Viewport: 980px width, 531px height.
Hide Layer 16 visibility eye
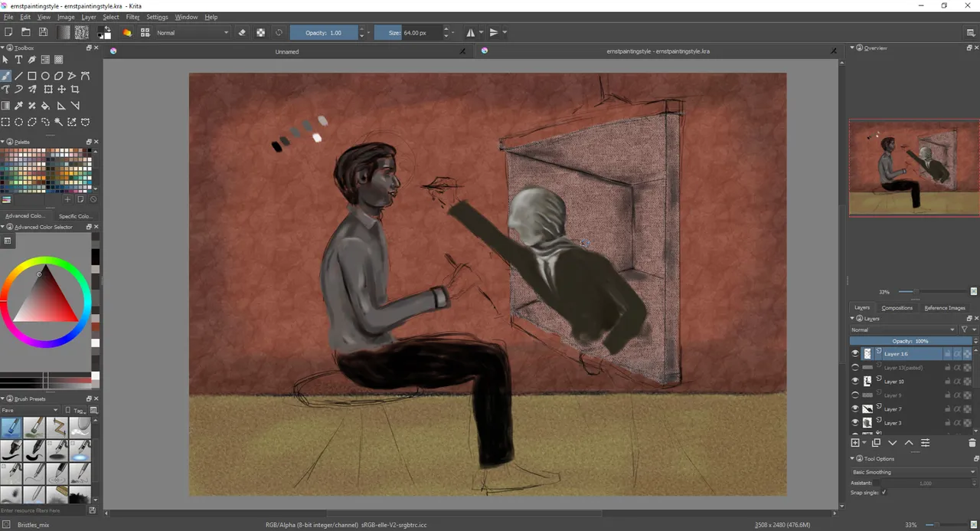point(855,353)
